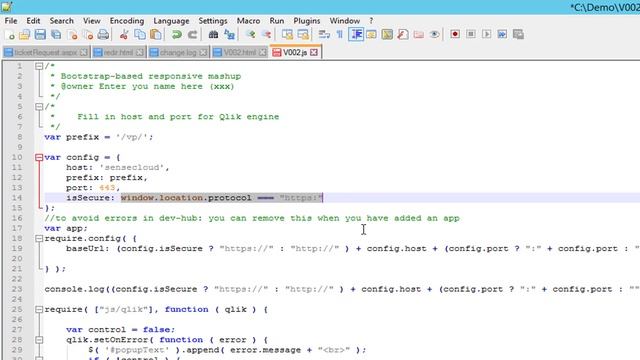640x360 pixels.
Task: Collapse the qlik.setOnError block at line 28
Action: click(39, 340)
